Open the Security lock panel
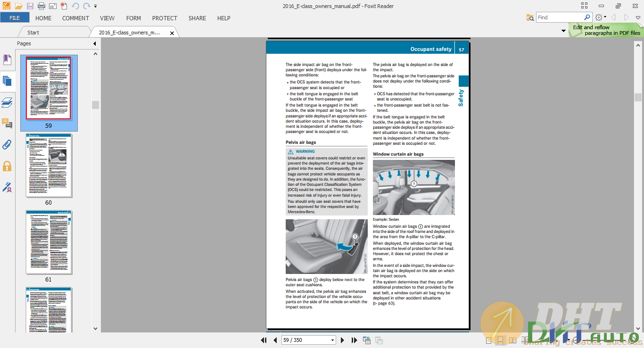The height and width of the screenshot is (348, 644). coord(7,166)
